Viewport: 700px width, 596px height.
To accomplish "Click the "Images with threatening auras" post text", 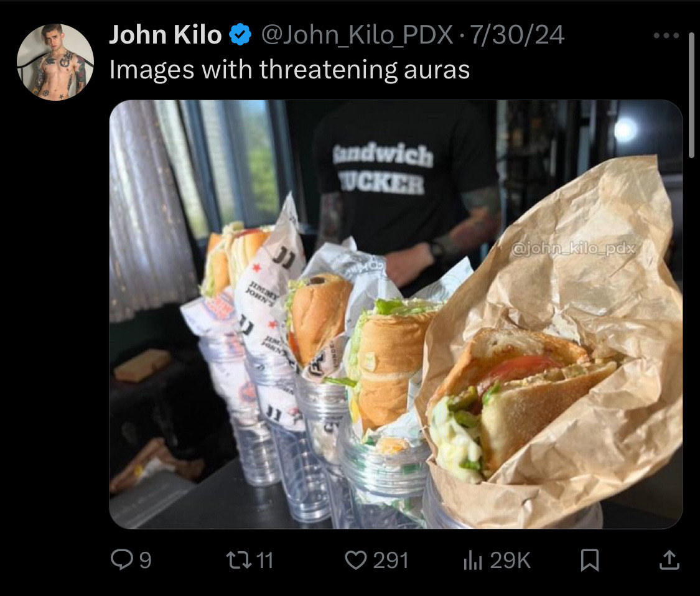I will (290, 70).
